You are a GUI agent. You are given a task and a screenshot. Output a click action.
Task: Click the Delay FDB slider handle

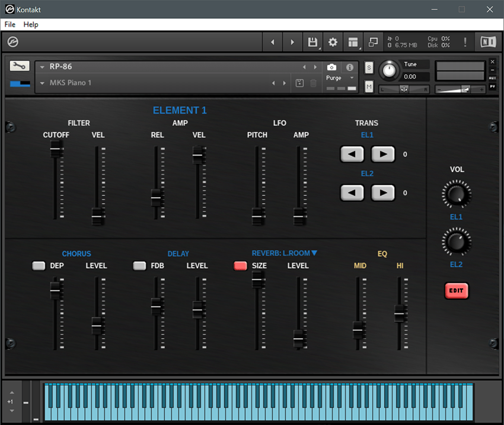click(x=157, y=307)
